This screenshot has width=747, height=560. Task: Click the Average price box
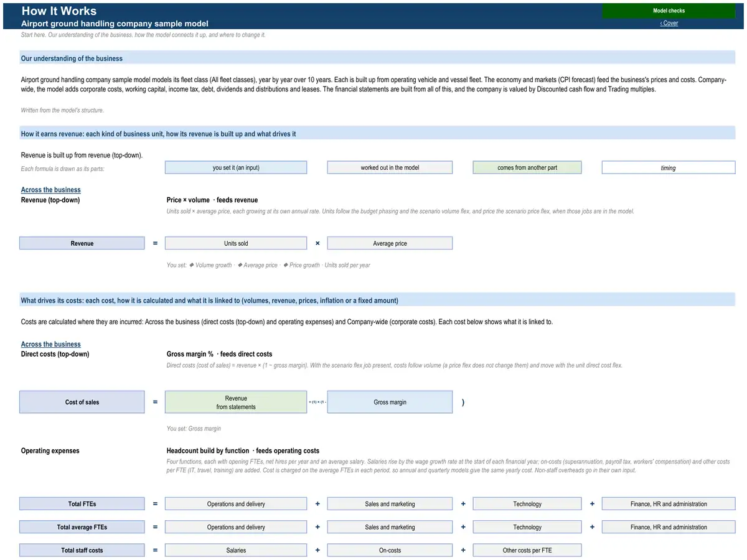[x=390, y=243]
